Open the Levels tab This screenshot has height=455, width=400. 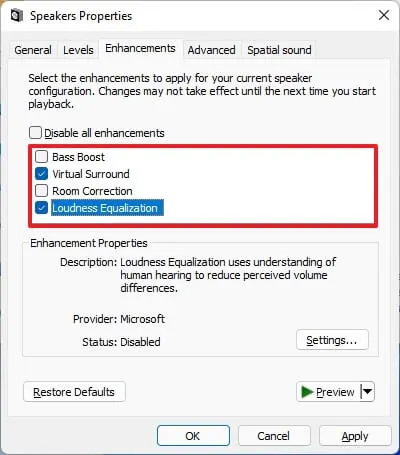point(78,50)
